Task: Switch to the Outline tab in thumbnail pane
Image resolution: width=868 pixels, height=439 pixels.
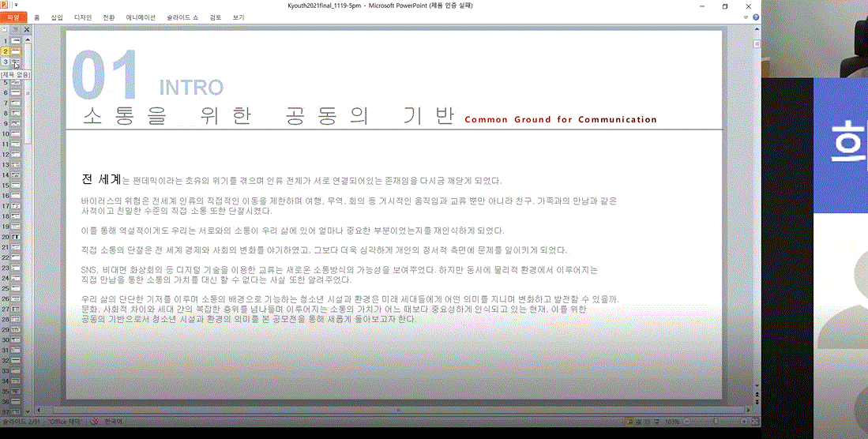Action: coord(16,29)
